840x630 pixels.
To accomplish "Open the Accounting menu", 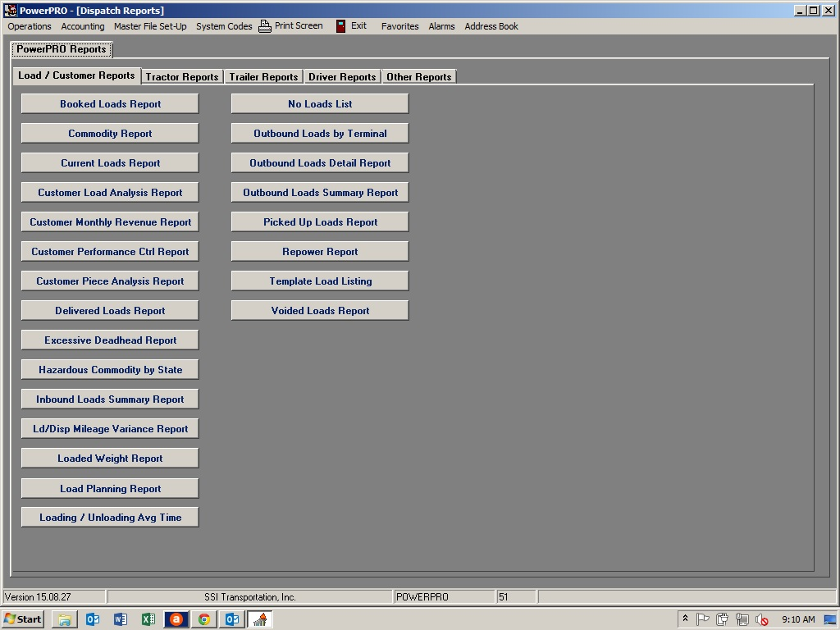I will [x=83, y=26].
